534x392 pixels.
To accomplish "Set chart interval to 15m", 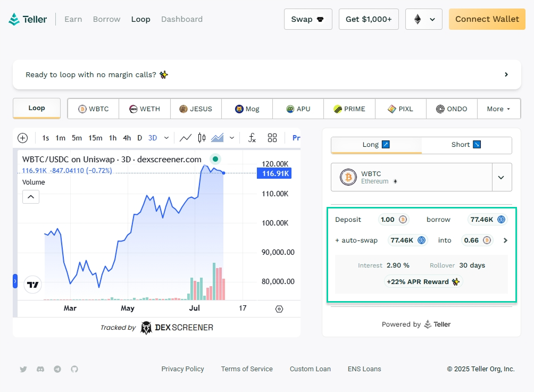I will point(95,138).
